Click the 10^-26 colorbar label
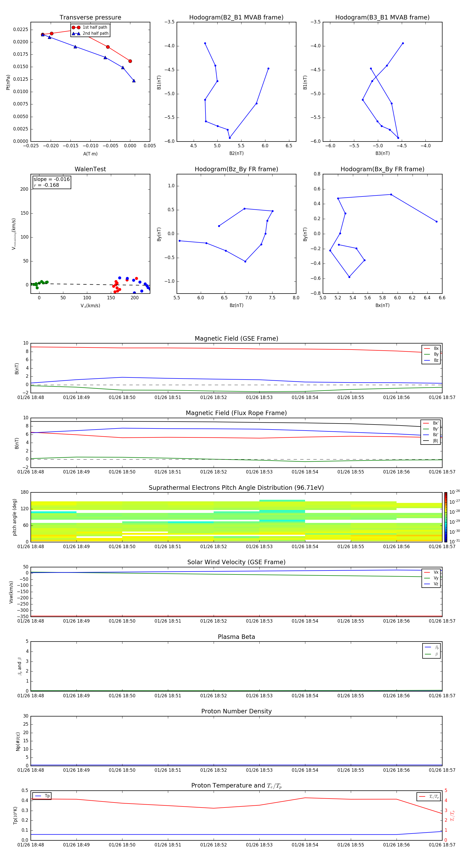The width and height of the screenshot is (473, 868). pos(455,492)
